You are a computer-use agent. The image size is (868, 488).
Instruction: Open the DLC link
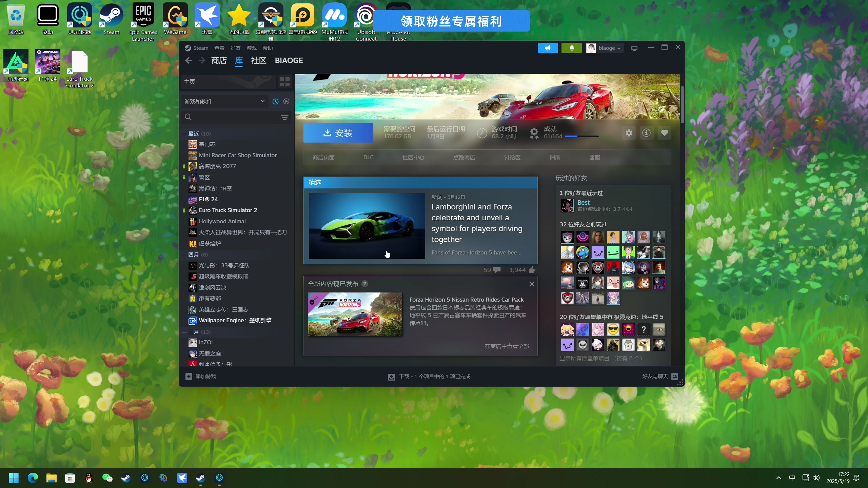(368, 158)
